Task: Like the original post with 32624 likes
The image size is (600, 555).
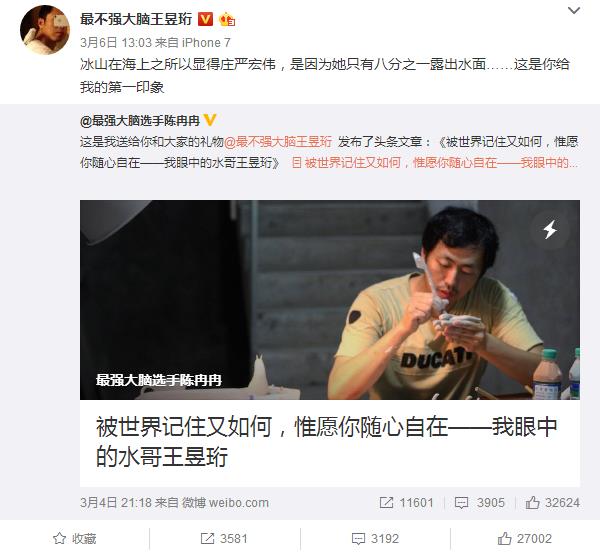Action: point(553,503)
